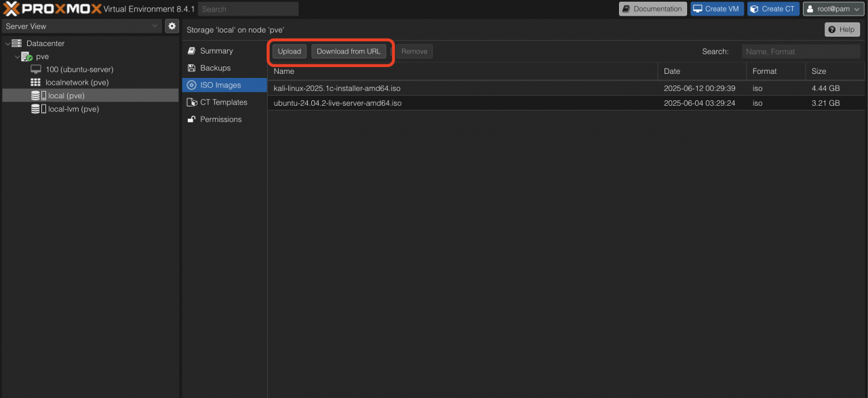This screenshot has height=398, width=868.
Task: Click the Summary book icon
Action: pos(192,51)
